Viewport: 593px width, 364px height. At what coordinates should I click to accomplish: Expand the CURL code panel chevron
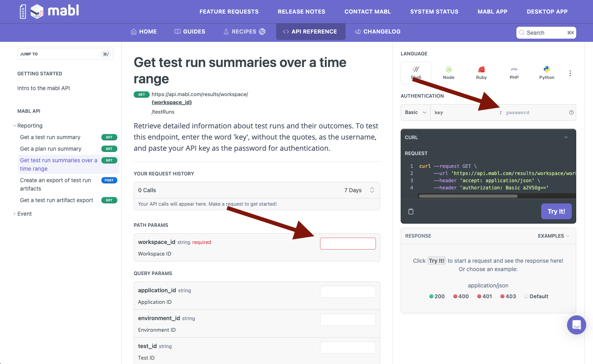point(566,137)
